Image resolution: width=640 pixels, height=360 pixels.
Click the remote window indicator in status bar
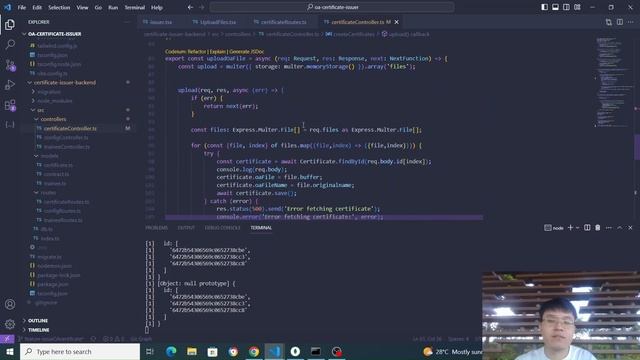7,339
